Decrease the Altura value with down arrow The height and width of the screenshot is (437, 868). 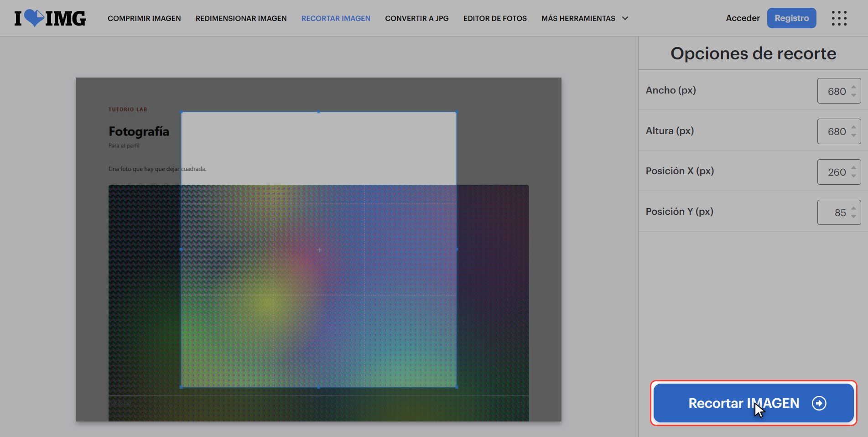[853, 135]
